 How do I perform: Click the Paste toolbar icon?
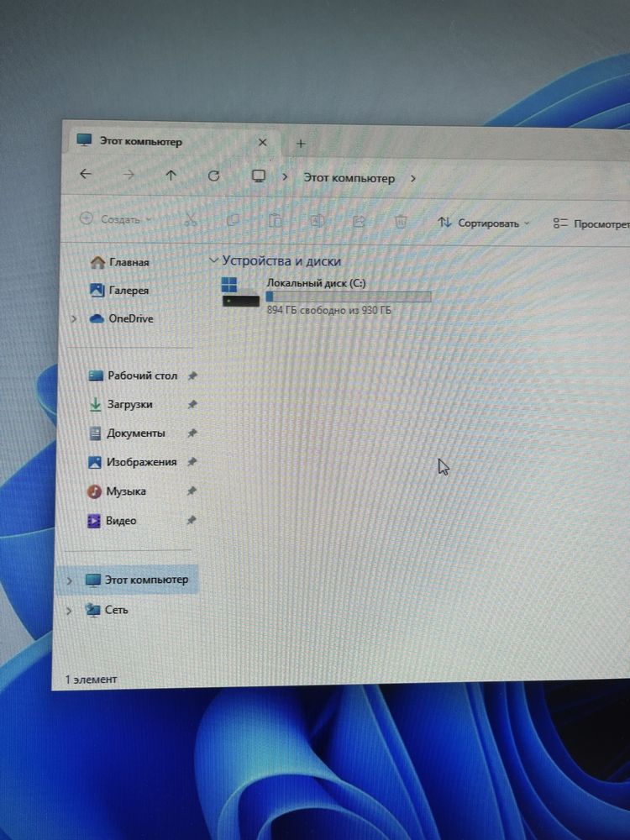(275, 220)
